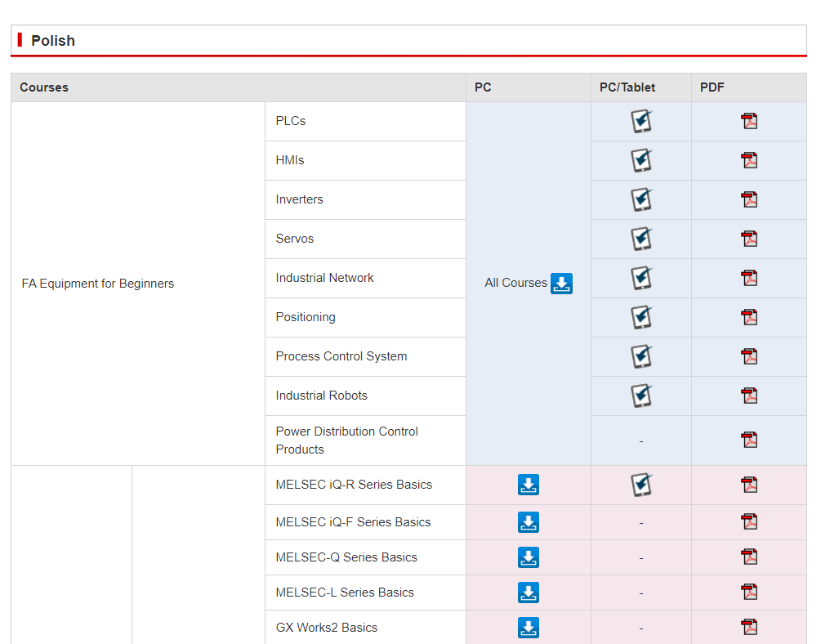Click the FA Equipment for Beginners cell
Screen dimensions: 821x644
point(98,284)
